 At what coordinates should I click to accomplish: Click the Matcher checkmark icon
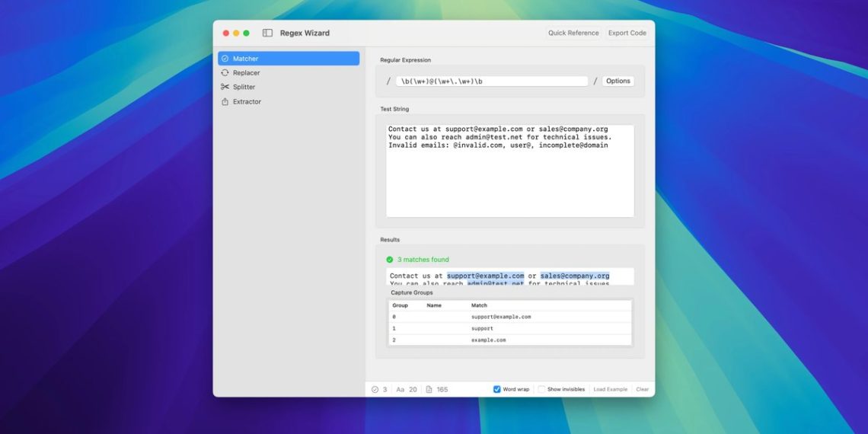point(225,59)
